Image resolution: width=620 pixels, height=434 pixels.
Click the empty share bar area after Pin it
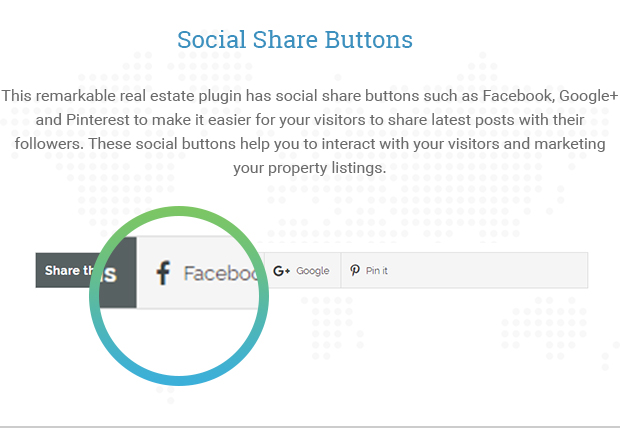[x=488, y=270]
